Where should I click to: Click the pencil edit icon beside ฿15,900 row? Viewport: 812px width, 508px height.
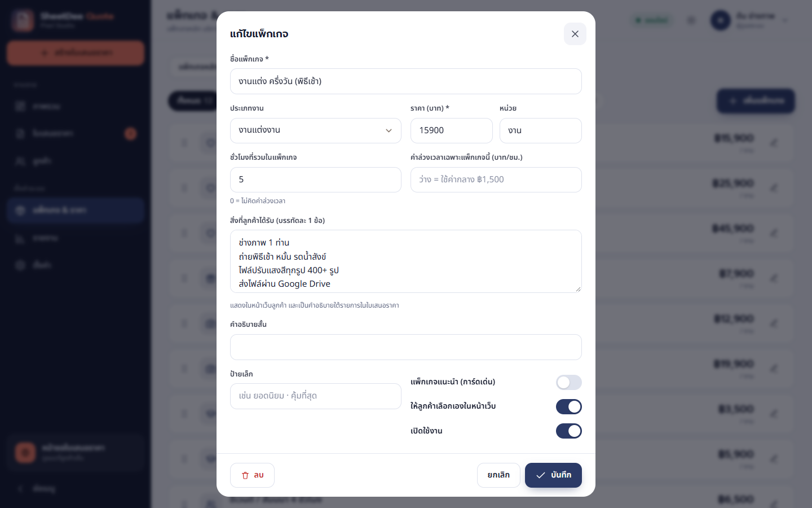tap(774, 142)
